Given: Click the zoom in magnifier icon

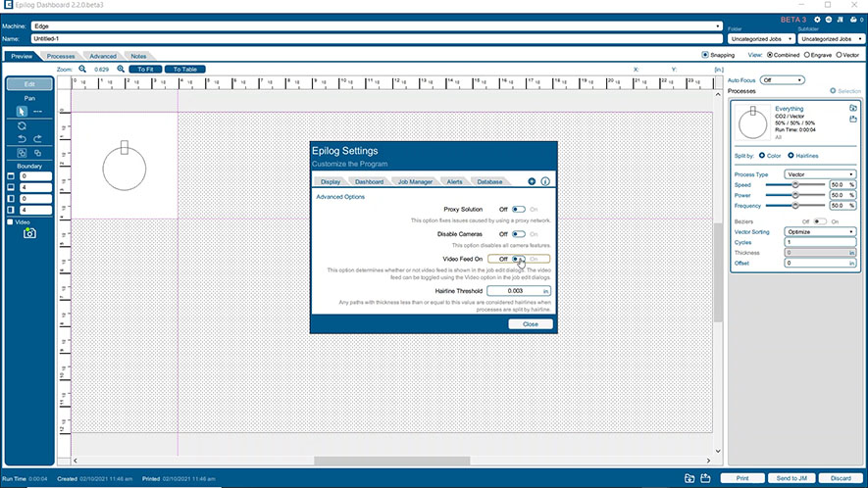Looking at the screenshot, I should (121, 70).
